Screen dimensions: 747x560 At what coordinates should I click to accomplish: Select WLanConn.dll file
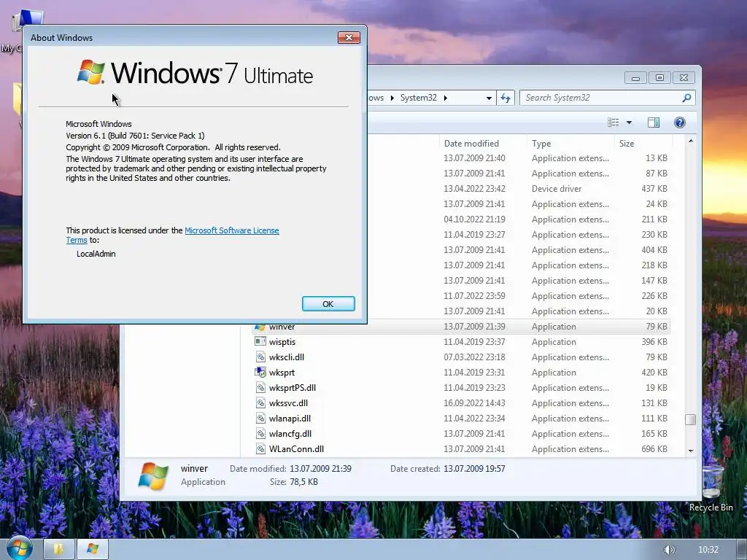[x=296, y=448]
